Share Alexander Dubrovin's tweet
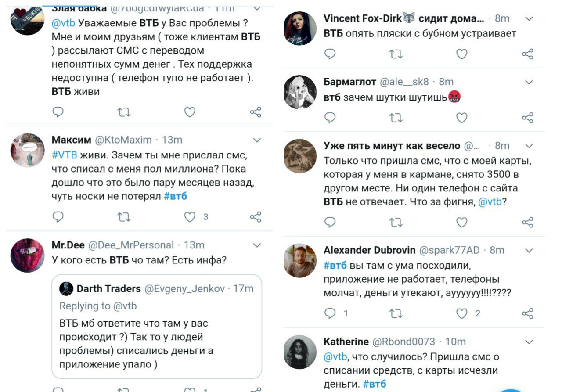Screen dimensions: 562x392 (527, 313)
